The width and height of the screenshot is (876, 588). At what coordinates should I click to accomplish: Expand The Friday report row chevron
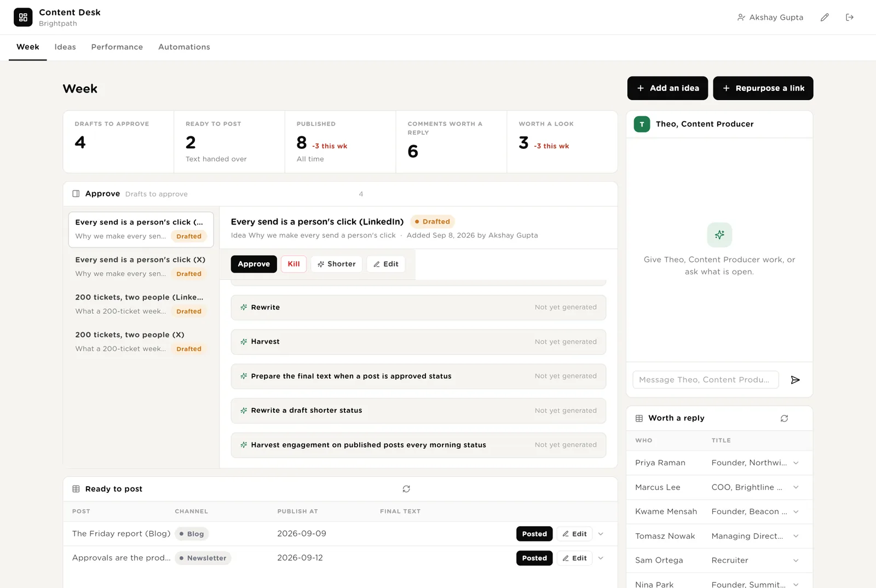click(601, 534)
